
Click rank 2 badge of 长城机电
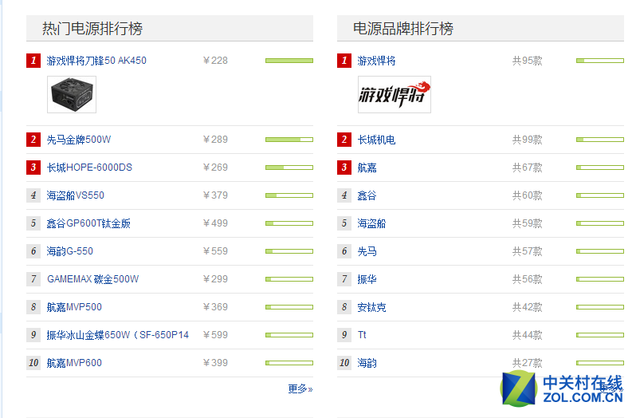coord(344,140)
